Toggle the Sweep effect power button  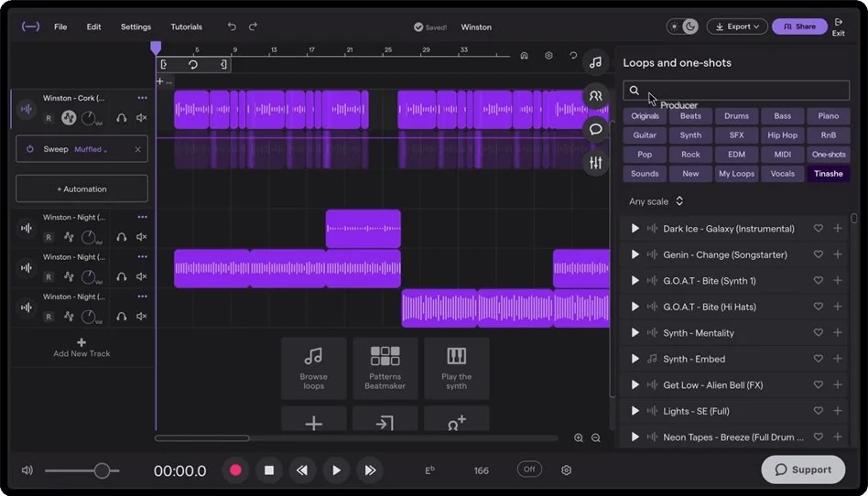(29, 149)
